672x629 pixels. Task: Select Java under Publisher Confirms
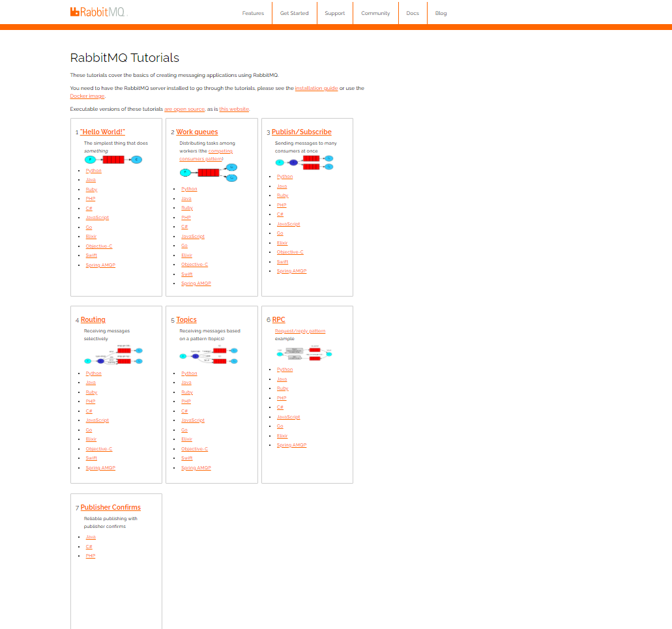tap(91, 537)
